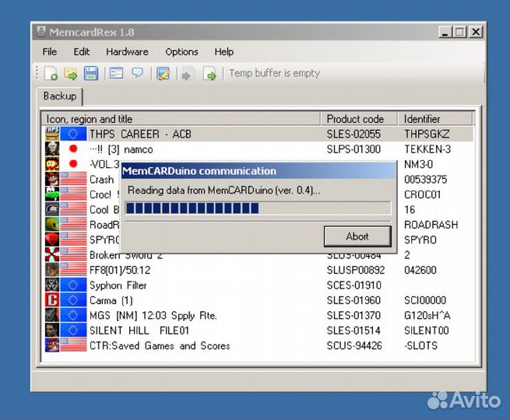Click the European flag on the Carma row

pos(73,299)
